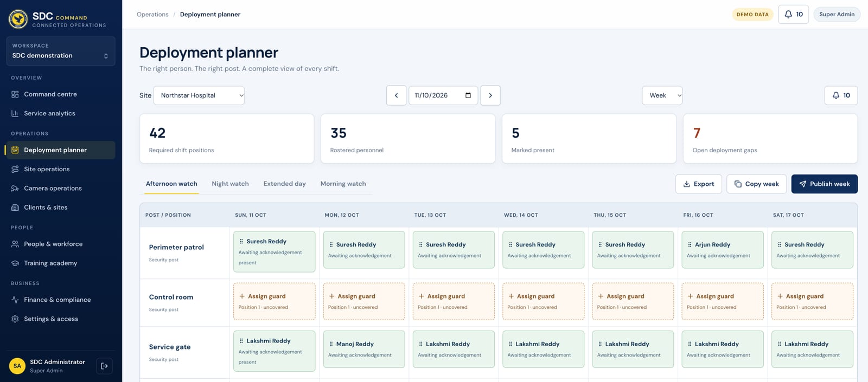868x382 pixels.
Task: Switch to the Extended day tab
Action: point(284,184)
